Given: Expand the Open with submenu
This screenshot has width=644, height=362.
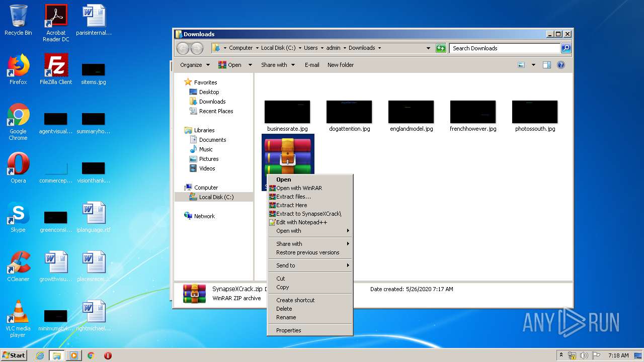Looking at the screenshot, I should [310, 231].
